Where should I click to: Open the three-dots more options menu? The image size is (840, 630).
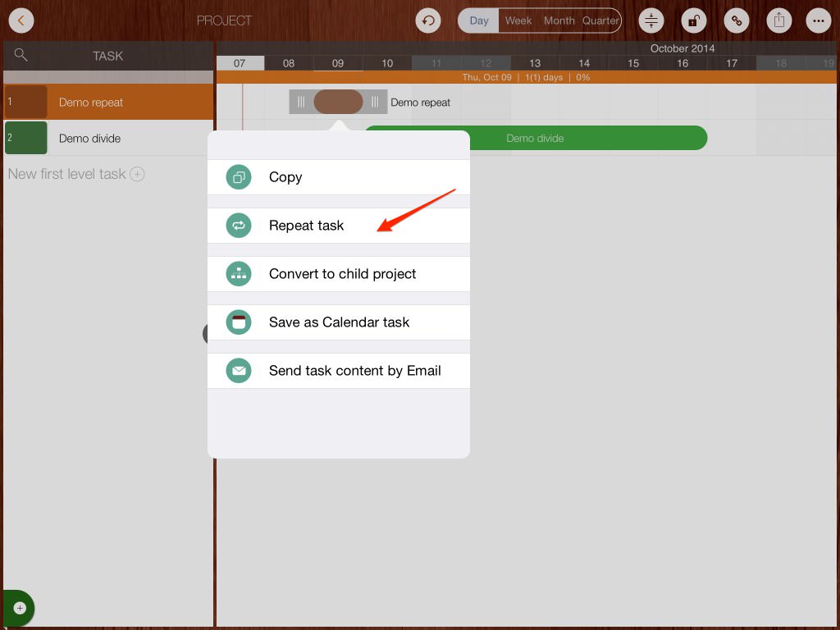[819, 21]
